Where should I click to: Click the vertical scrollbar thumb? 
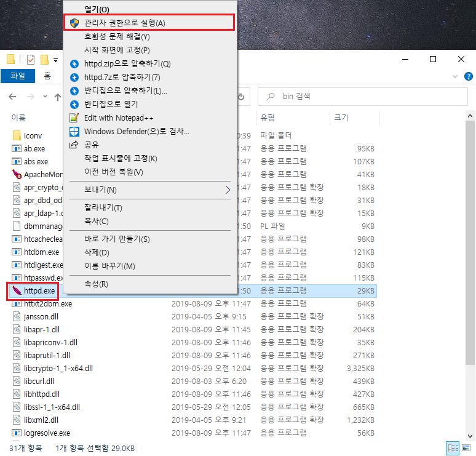click(470, 242)
